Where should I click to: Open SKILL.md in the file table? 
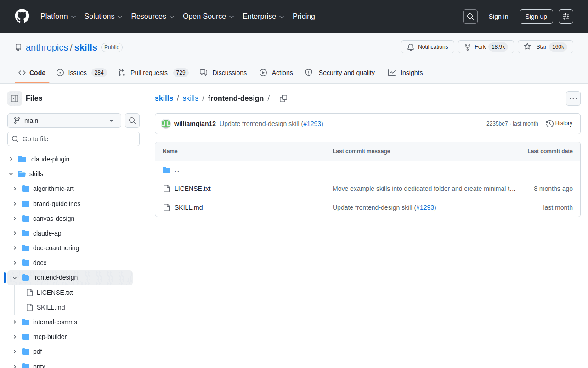189,207
